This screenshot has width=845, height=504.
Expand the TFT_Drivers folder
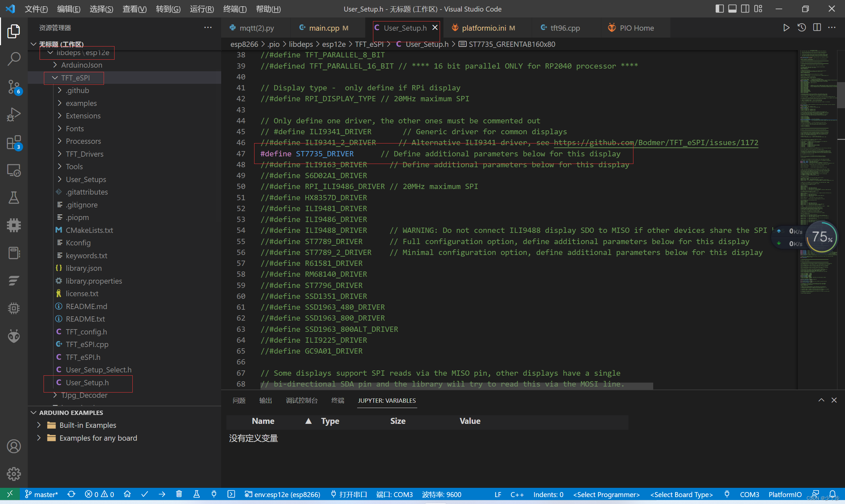click(x=84, y=154)
